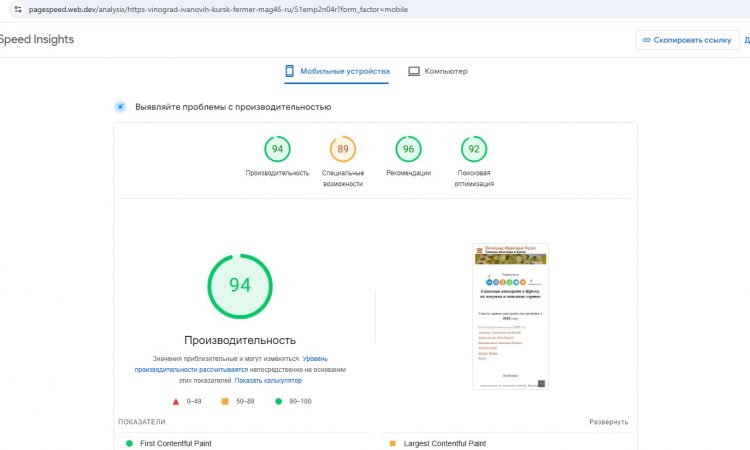
Task: Click the laptop icon in Компьютер tab
Action: pyautogui.click(x=414, y=71)
